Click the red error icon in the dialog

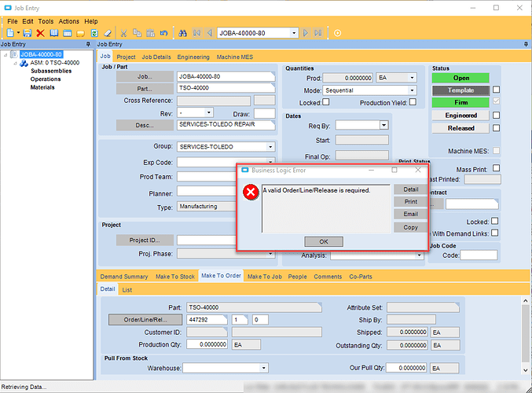[x=251, y=193]
